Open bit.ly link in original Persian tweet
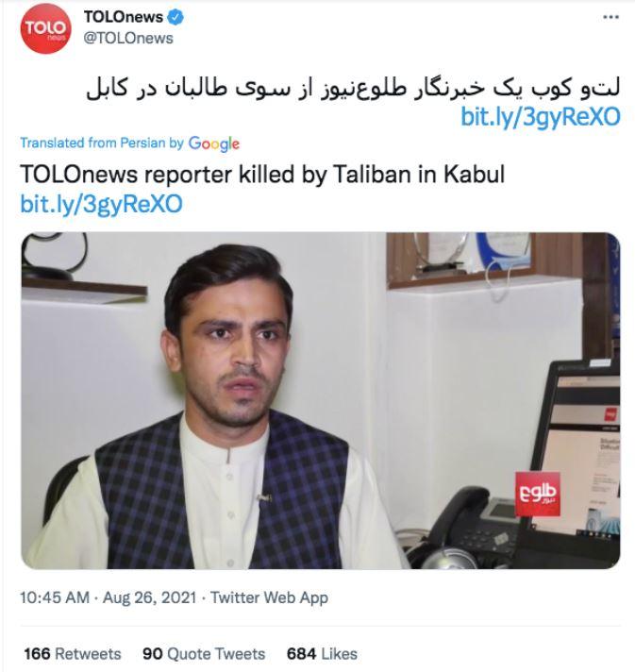The width and height of the screenshot is (635, 672). [541, 116]
